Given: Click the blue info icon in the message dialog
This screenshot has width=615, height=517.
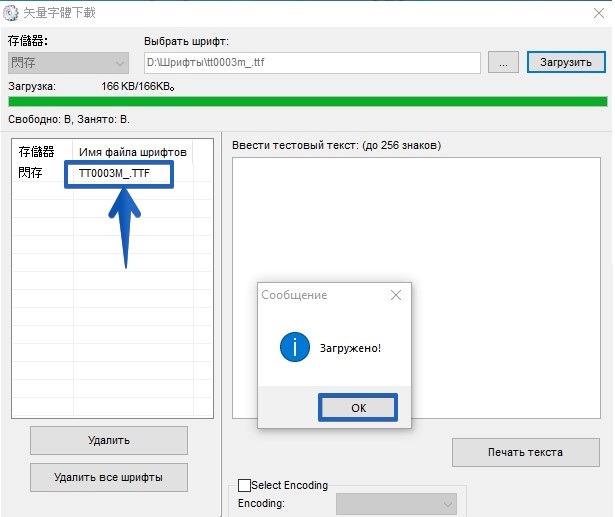Looking at the screenshot, I should click(294, 347).
